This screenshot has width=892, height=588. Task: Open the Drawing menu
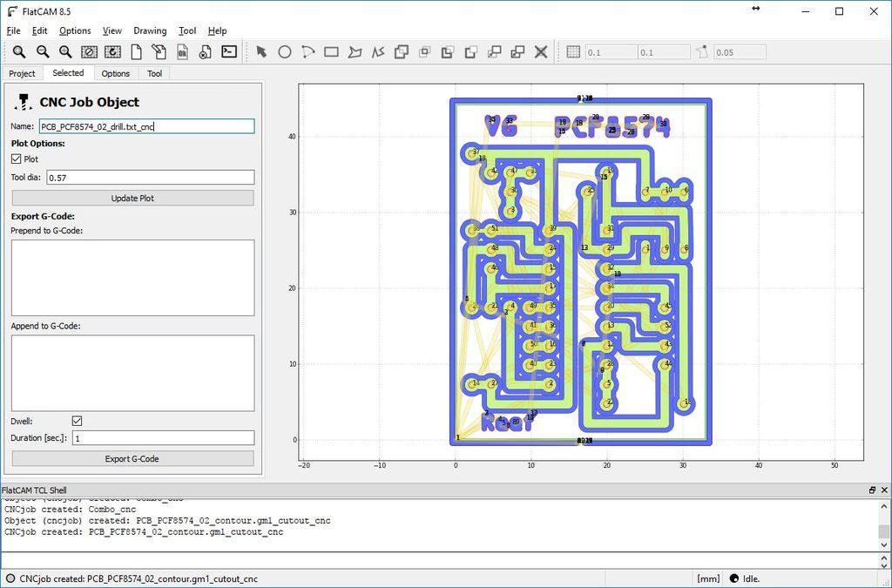pos(150,30)
